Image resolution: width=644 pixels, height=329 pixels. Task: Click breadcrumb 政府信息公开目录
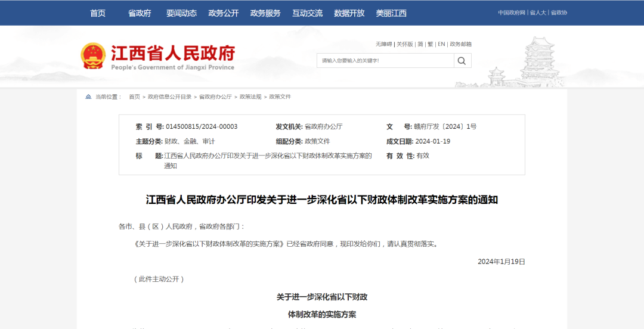coord(169,97)
